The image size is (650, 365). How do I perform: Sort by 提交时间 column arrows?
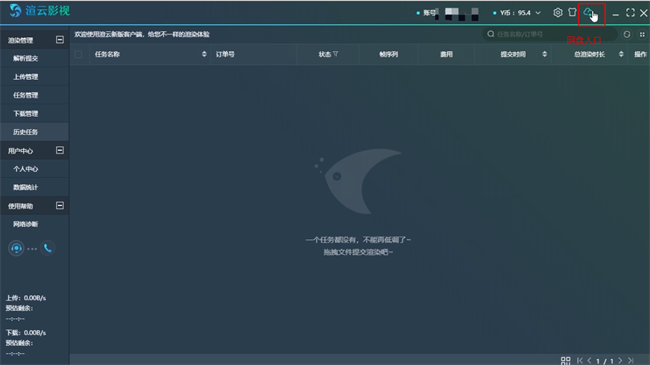544,54
